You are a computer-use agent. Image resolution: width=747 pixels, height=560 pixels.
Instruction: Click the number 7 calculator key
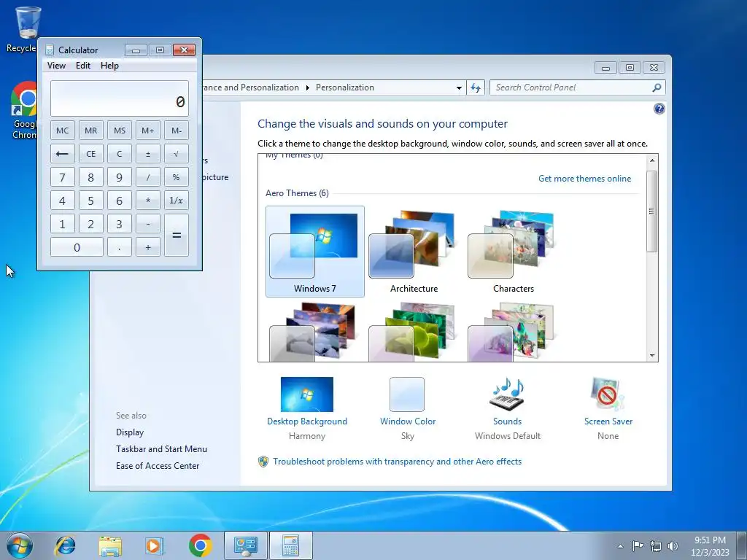63,177
